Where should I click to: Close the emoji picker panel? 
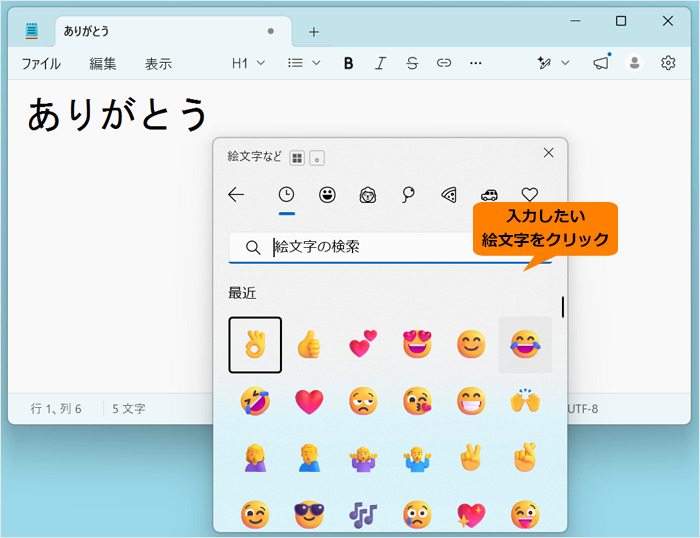(x=548, y=153)
